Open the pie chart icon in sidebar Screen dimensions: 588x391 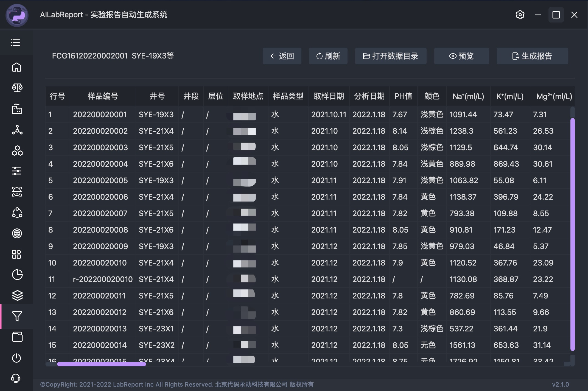click(x=17, y=275)
